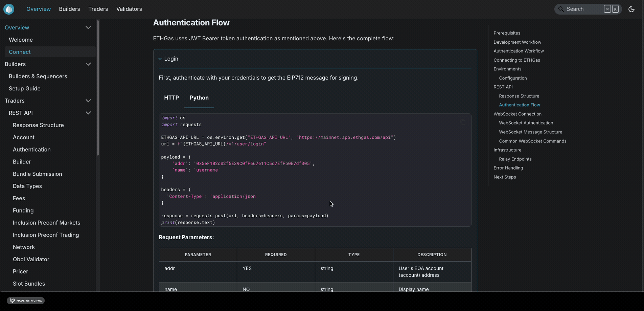Screen dimensions: 644x311
Task: Click the ETHGas logo icon
Action: (9, 9)
